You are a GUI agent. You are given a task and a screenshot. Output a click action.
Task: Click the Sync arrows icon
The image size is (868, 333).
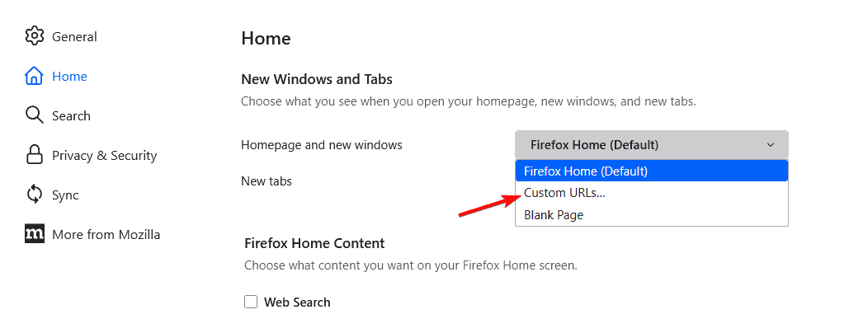(34, 195)
